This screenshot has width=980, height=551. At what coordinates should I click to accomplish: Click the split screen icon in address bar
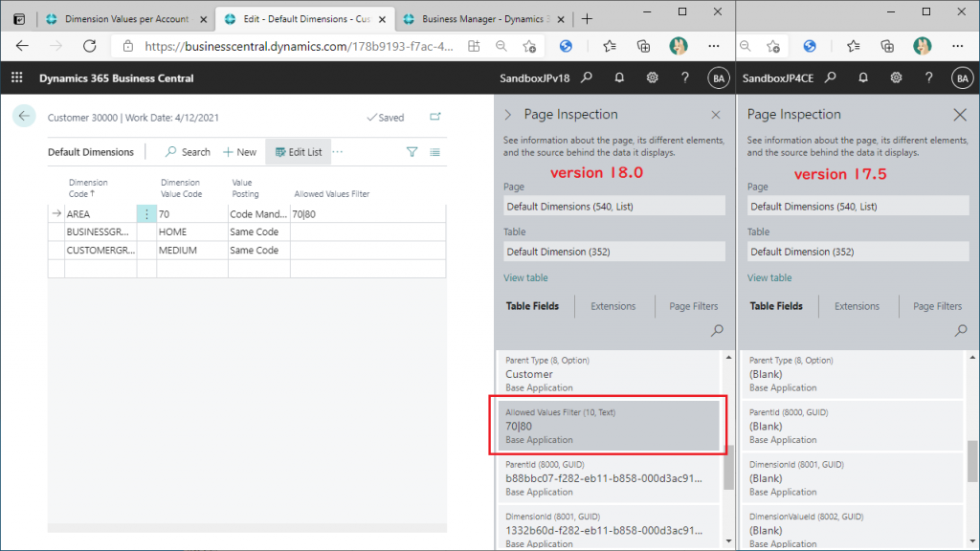474,46
